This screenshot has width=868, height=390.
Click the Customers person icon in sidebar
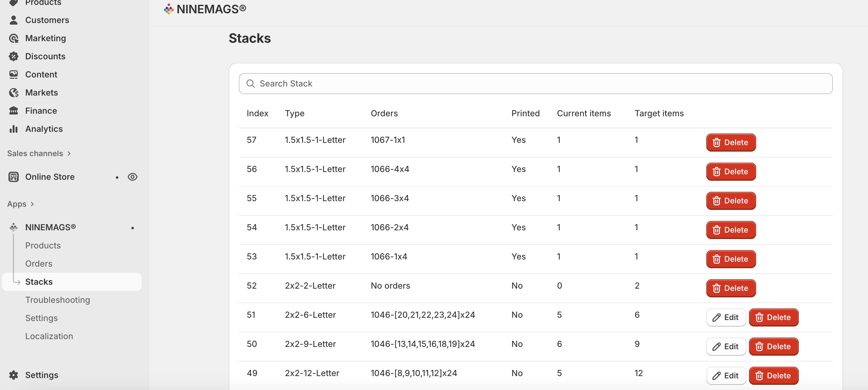pos(14,20)
